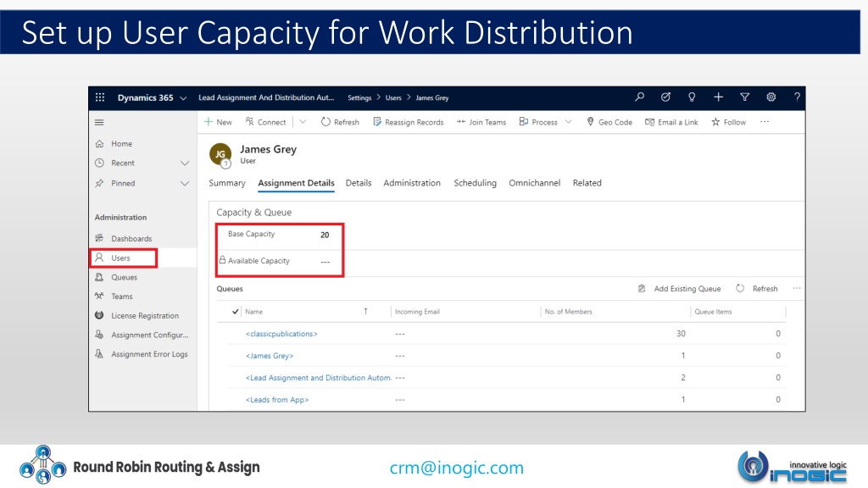The image size is (868, 488).
Task: Click Join Teams in command bar
Action: click(x=481, y=122)
